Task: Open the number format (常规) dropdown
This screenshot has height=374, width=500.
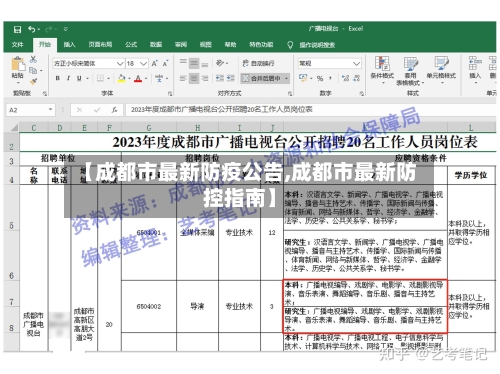Action: click(x=356, y=63)
